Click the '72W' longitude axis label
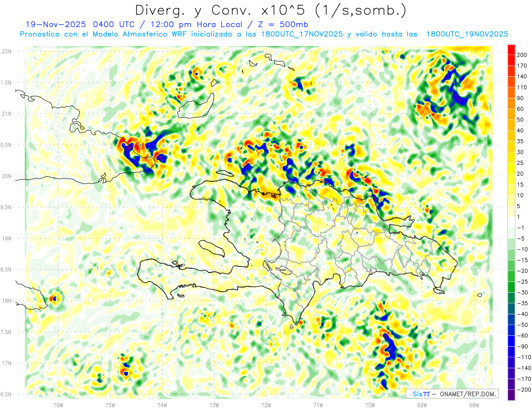The height and width of the screenshot is (411, 532). [266, 405]
